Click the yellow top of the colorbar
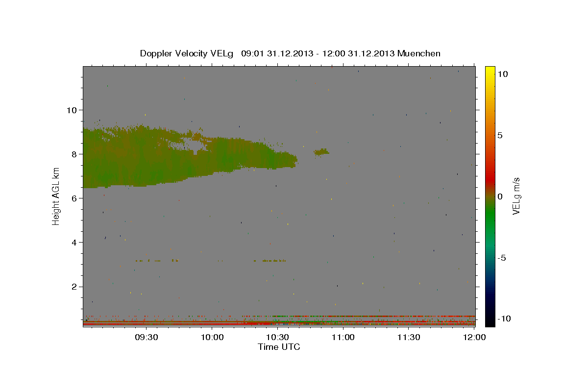The height and width of the screenshot is (392, 588). point(490,71)
